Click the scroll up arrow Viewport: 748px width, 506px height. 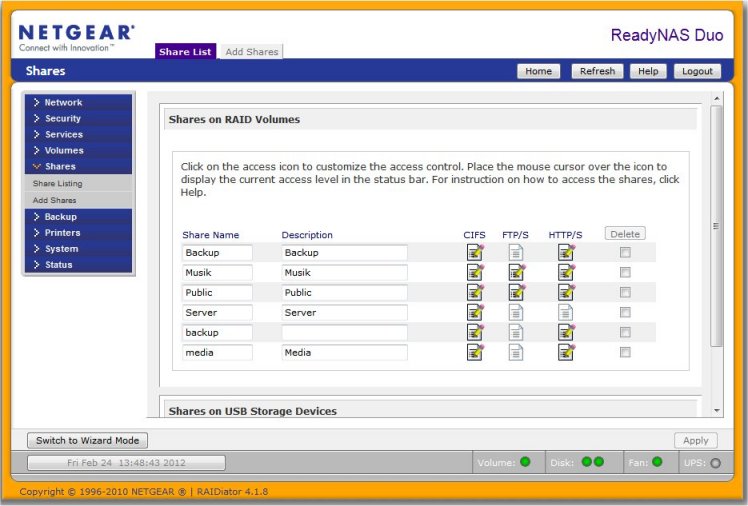717,98
